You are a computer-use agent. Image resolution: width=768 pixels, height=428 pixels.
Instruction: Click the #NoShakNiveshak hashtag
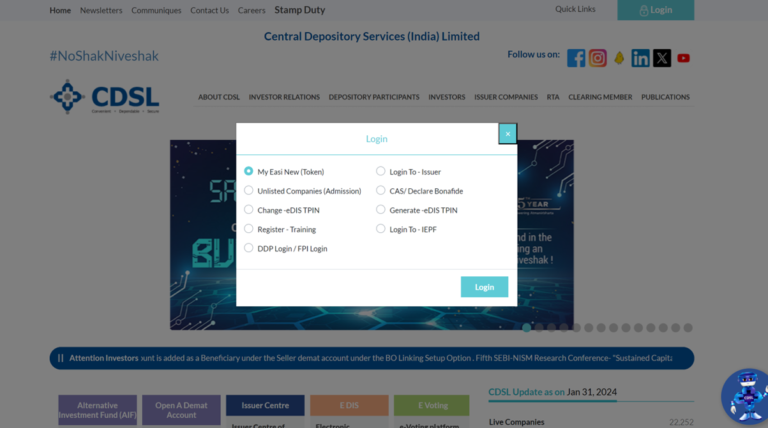click(104, 56)
